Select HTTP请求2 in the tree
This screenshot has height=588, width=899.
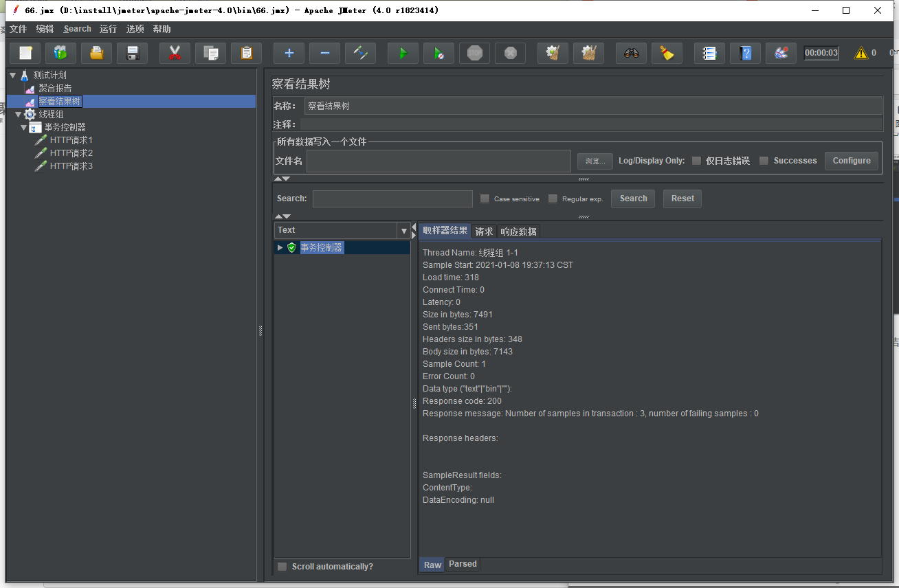[71, 153]
